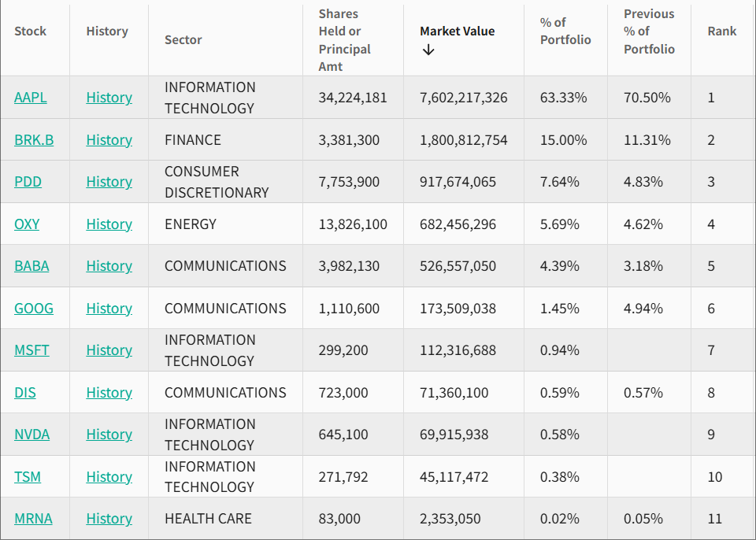Click the Sector column header
The width and height of the screenshot is (756, 540).
click(x=183, y=40)
